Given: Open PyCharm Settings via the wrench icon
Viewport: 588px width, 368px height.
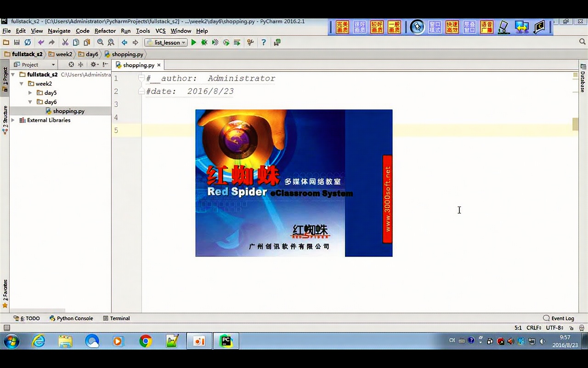Looking at the screenshot, I should (x=250, y=42).
